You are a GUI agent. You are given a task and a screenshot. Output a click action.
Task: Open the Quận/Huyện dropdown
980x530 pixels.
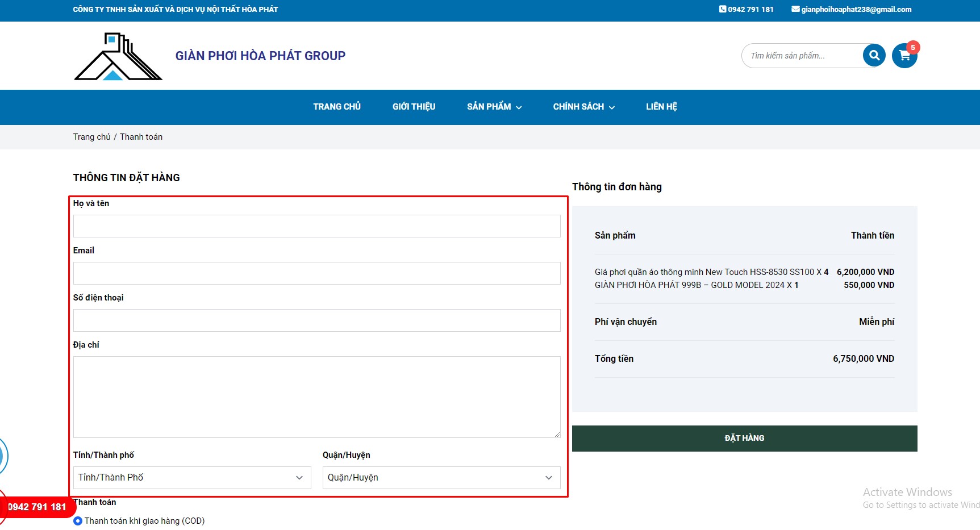click(441, 478)
